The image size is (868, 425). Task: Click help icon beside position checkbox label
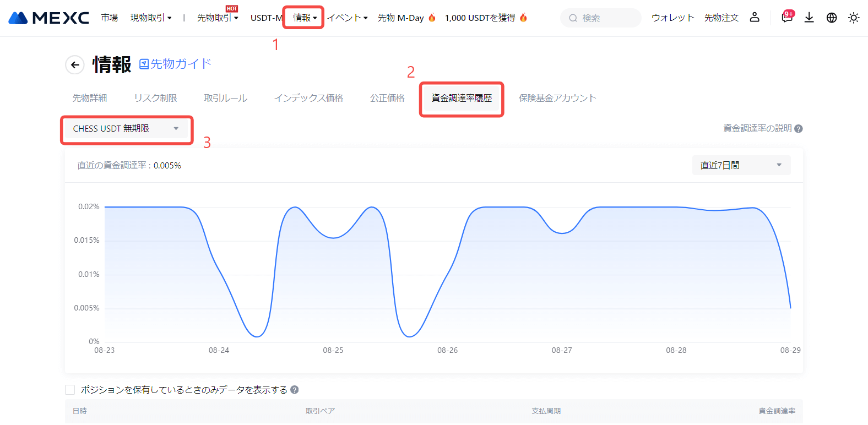pyautogui.click(x=295, y=390)
